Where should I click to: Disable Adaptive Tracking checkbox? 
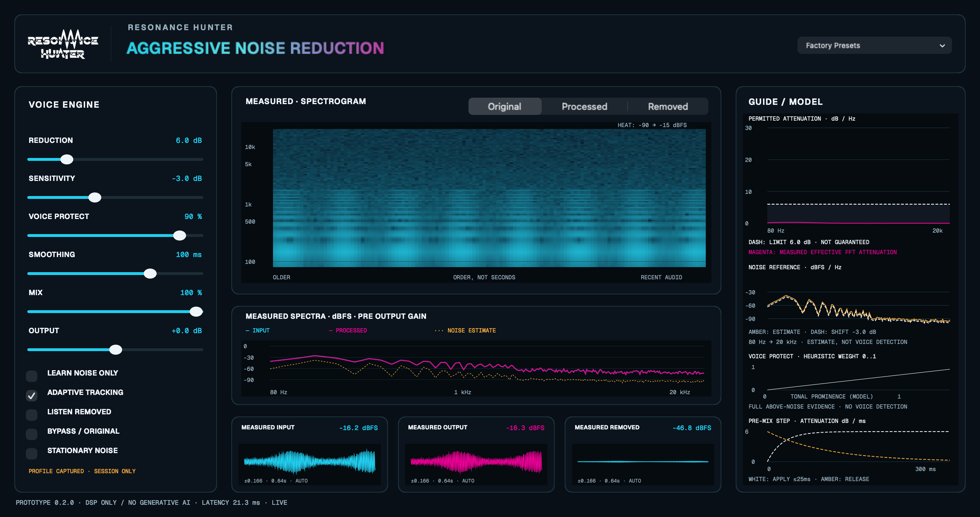pyautogui.click(x=32, y=395)
